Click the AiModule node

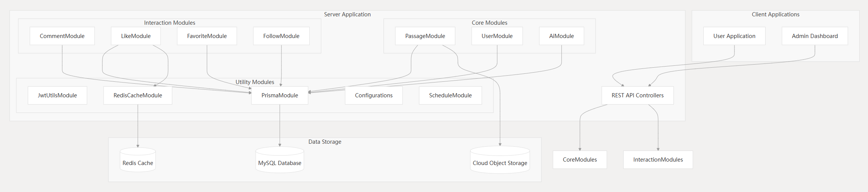(x=561, y=36)
